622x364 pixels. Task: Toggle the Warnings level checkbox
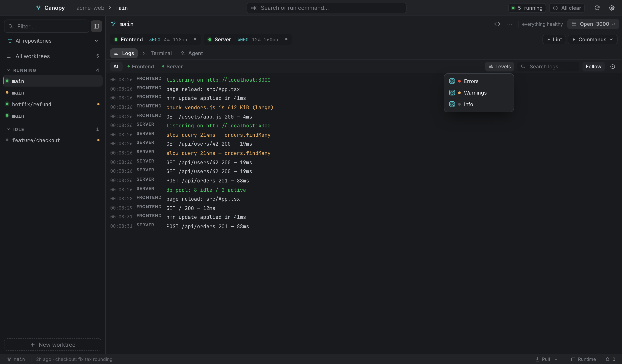452,93
